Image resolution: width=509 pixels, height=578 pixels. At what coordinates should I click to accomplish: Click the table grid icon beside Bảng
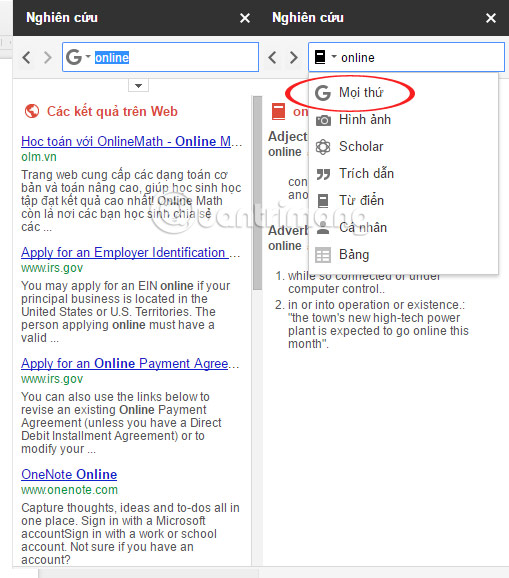323,255
